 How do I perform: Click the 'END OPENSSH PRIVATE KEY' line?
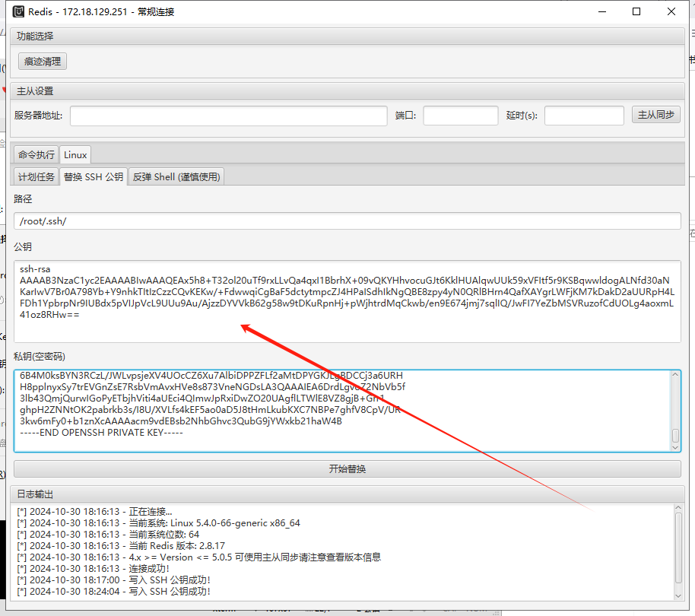[x=101, y=433]
